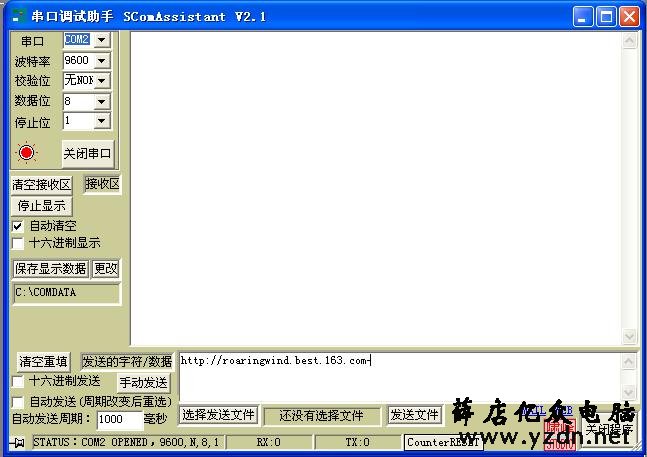Click the RX:0 counter in status bar

(269, 443)
